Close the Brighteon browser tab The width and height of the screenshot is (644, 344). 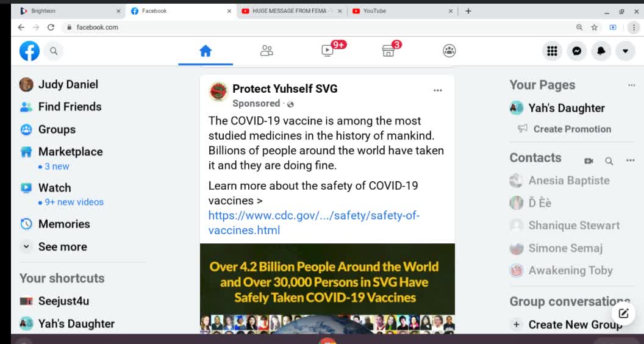118,12
